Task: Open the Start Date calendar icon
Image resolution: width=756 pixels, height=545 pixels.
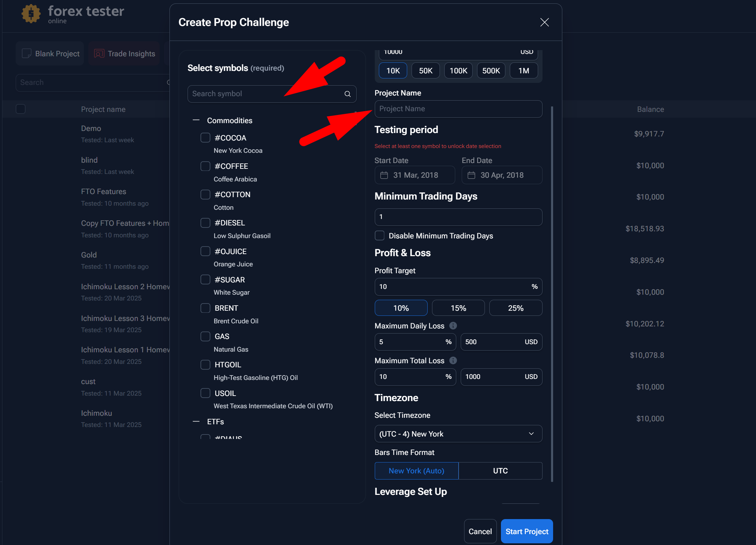Action: [384, 175]
